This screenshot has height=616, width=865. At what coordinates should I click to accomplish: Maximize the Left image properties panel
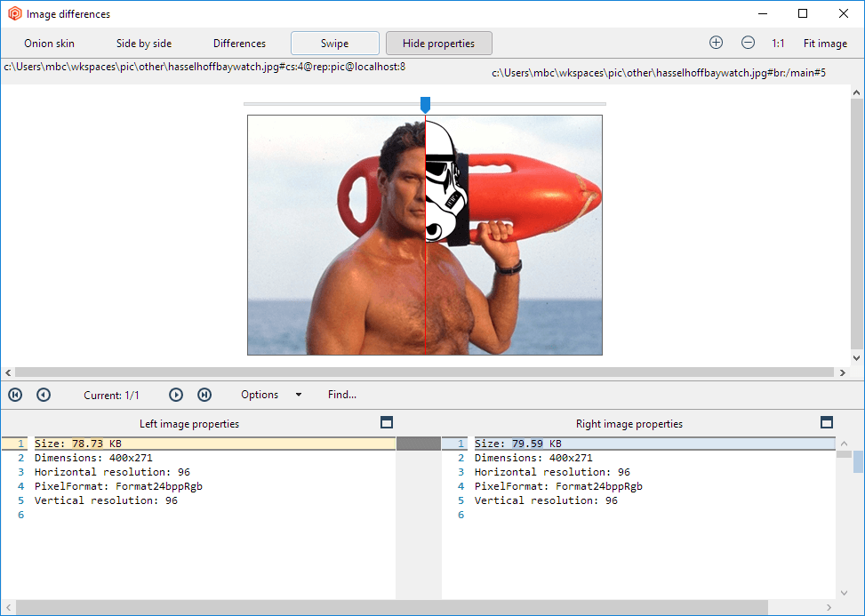point(387,422)
